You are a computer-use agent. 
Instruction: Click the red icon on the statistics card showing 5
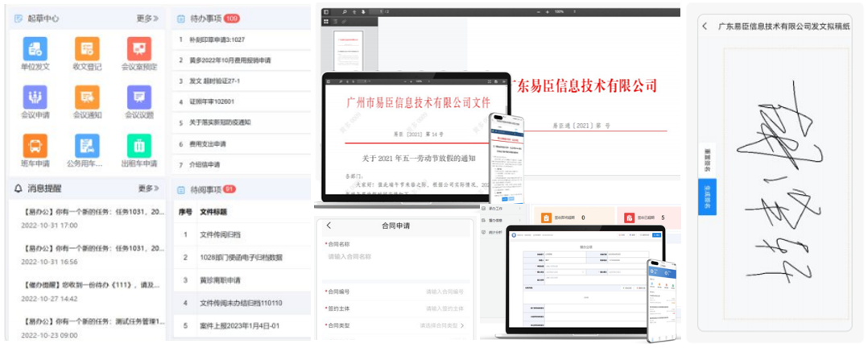tap(629, 217)
